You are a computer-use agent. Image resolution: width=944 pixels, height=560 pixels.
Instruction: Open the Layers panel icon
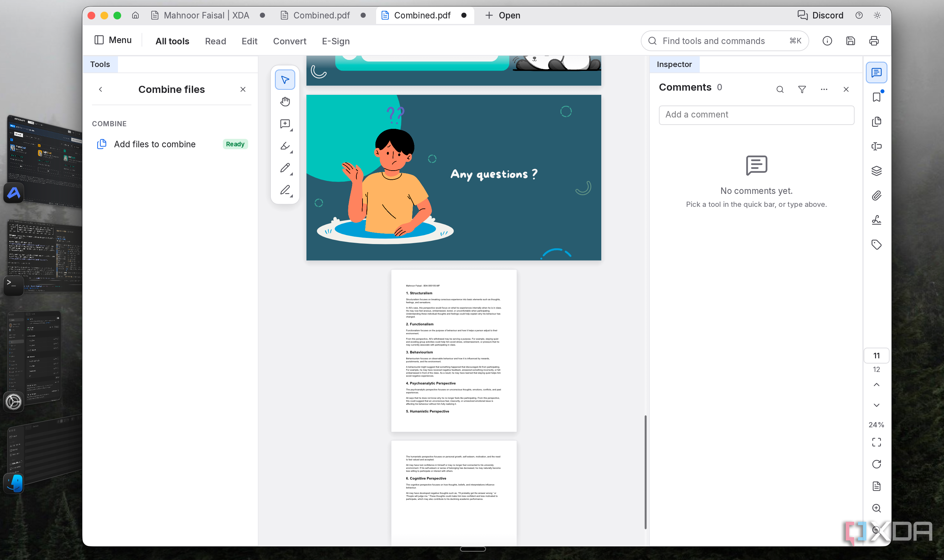[876, 171]
